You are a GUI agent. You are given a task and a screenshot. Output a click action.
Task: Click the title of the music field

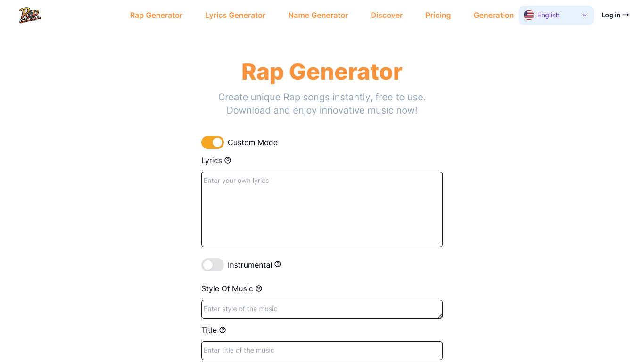(x=322, y=351)
